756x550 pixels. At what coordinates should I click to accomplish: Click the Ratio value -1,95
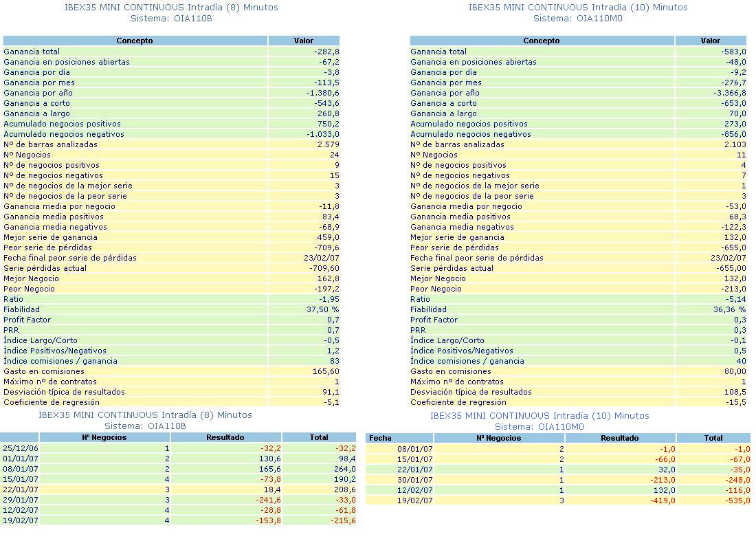pos(329,299)
